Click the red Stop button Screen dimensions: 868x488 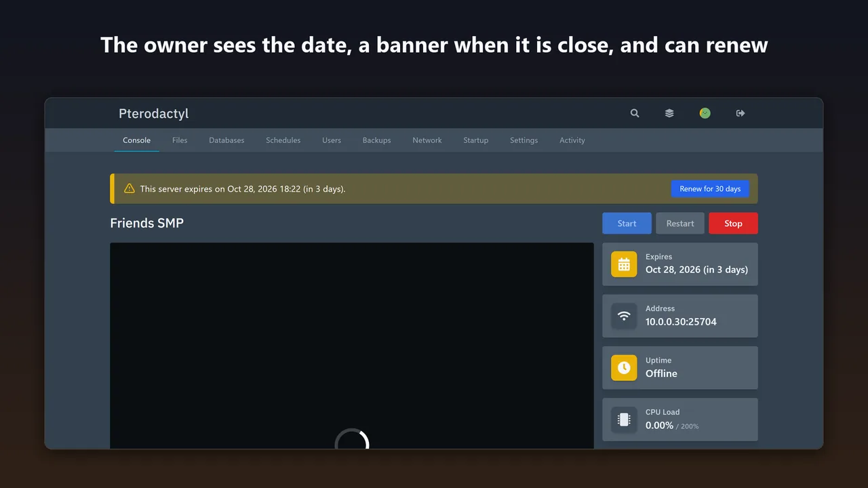point(733,224)
